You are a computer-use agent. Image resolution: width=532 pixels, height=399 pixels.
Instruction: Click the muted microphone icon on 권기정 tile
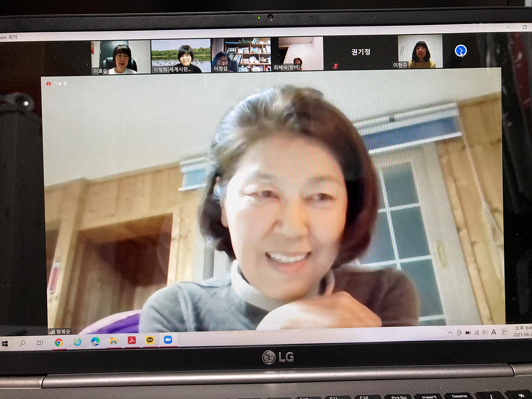click(x=335, y=66)
